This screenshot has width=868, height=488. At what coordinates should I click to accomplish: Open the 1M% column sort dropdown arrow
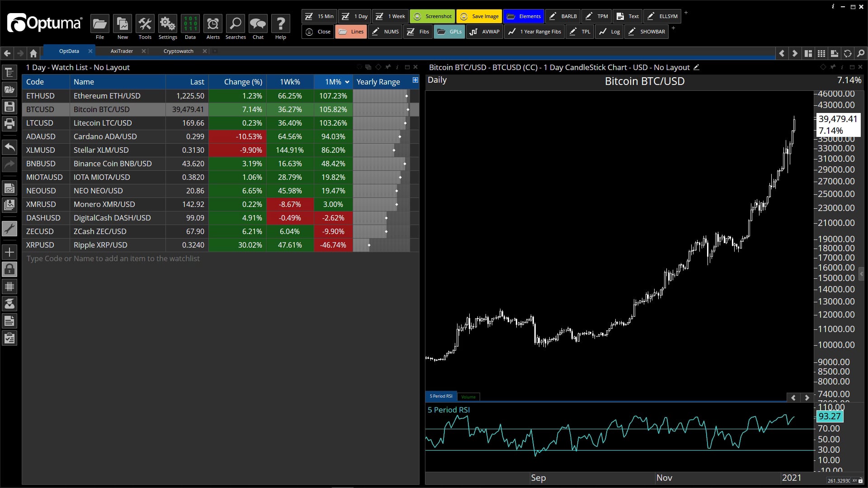point(347,82)
